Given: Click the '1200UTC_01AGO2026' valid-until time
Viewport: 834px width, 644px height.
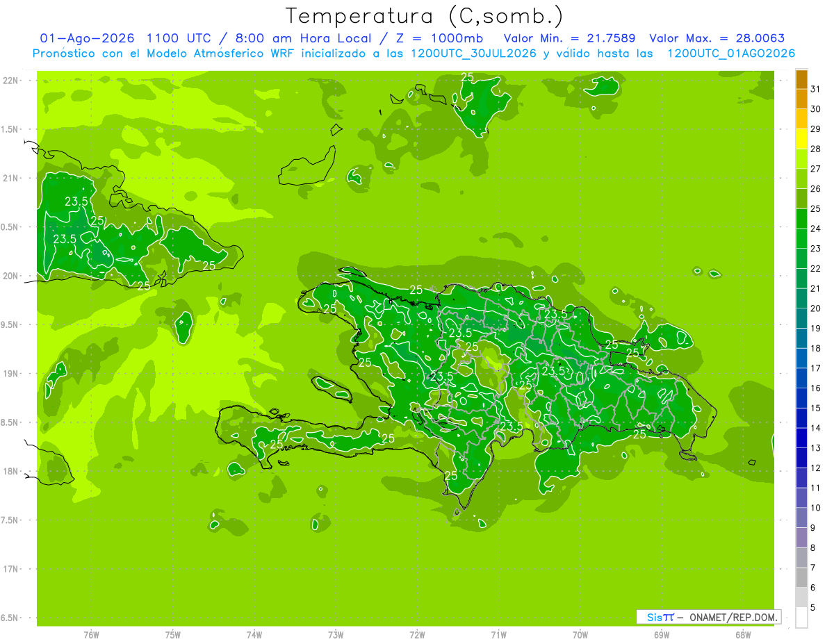Looking at the screenshot, I should pos(731,53).
